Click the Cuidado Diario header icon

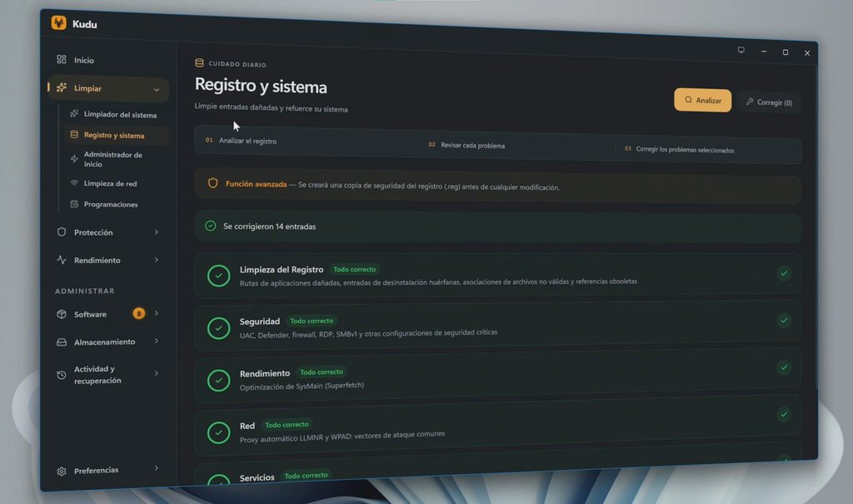point(199,63)
